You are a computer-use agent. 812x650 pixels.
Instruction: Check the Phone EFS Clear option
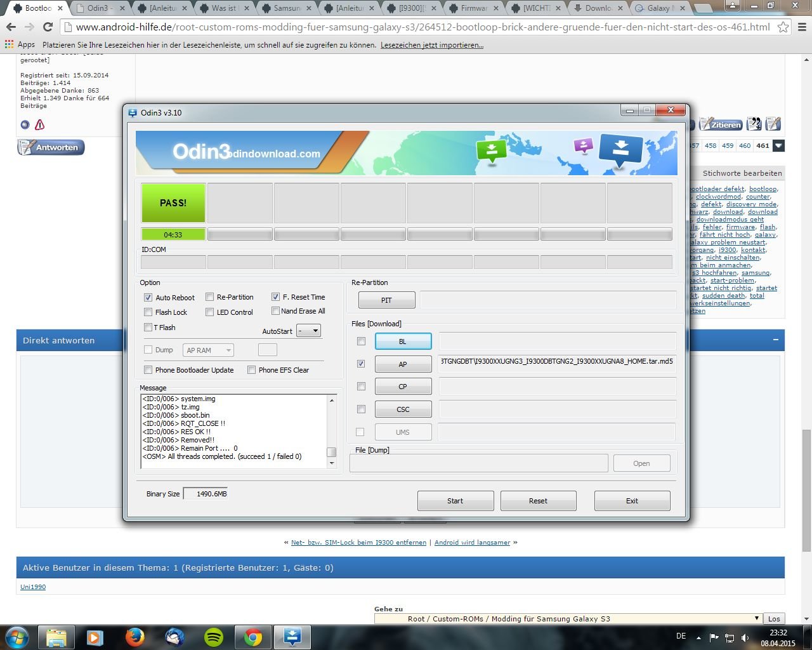point(251,370)
